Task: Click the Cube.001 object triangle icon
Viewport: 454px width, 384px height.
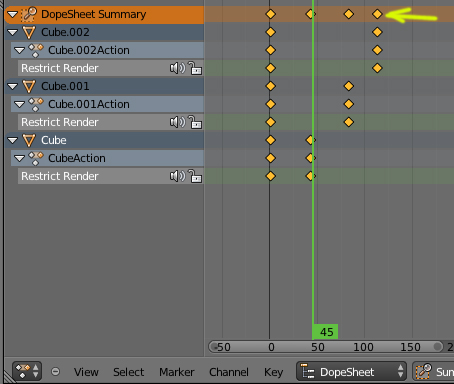Action: 29,86
